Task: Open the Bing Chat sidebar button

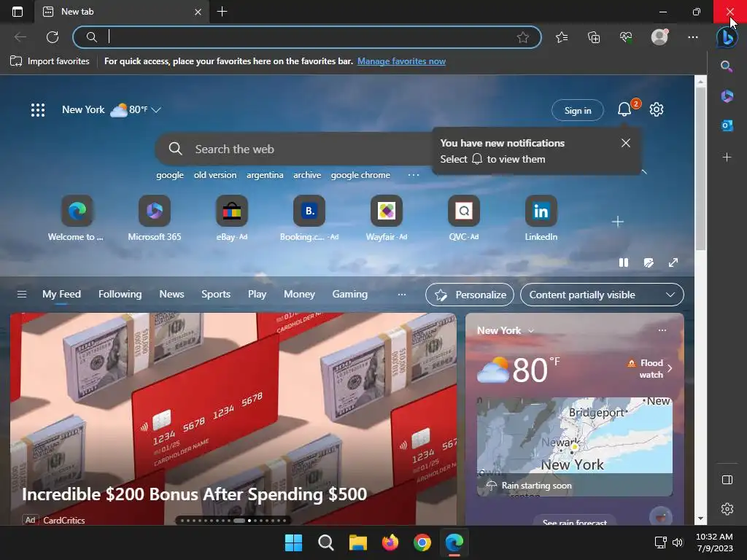Action: coord(727,37)
